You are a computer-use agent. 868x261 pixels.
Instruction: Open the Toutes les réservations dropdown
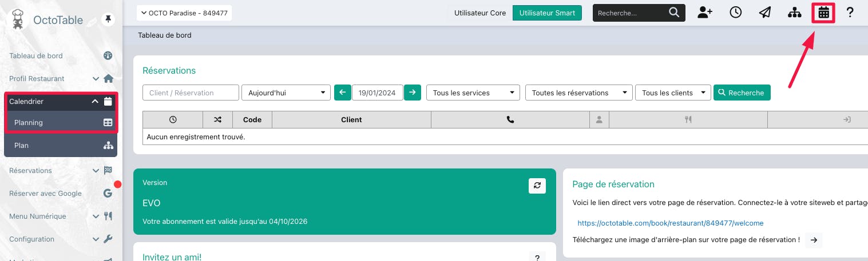tap(578, 93)
